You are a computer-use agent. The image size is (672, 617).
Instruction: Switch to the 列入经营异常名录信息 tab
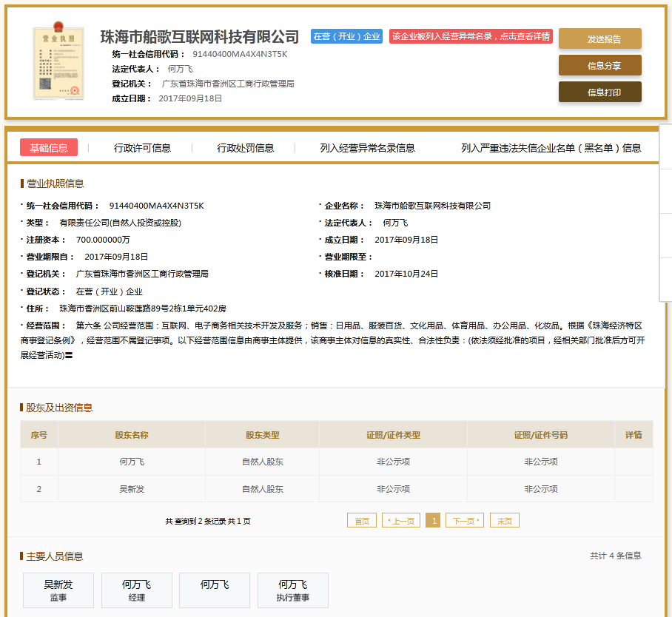point(367,148)
